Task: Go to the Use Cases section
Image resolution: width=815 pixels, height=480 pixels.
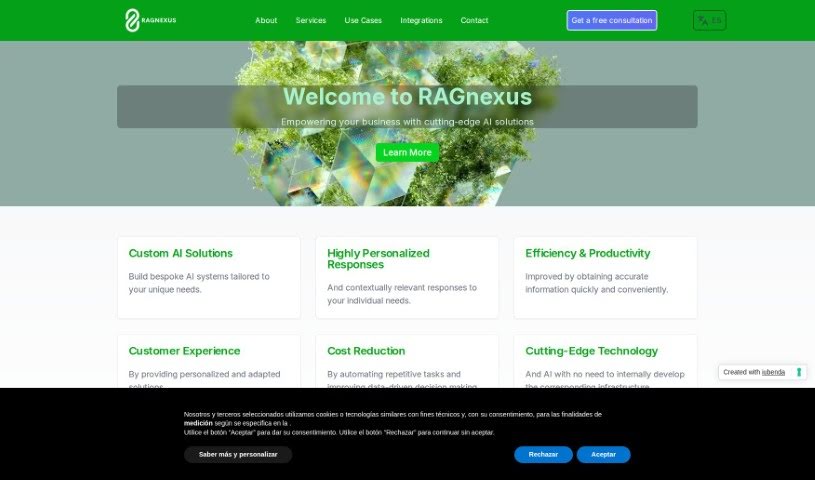Action: point(363,20)
